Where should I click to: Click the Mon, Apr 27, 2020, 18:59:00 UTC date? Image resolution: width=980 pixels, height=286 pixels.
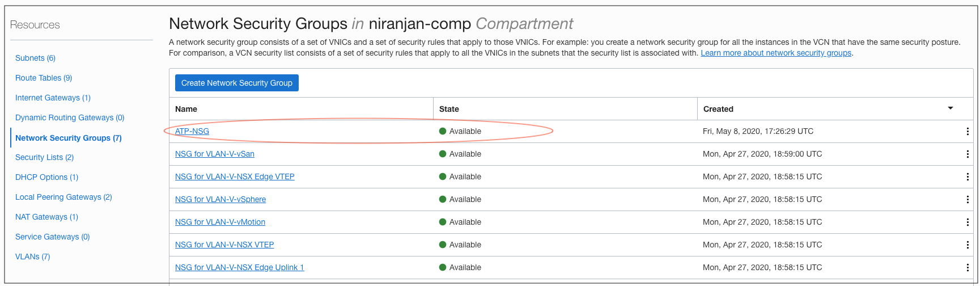click(x=762, y=154)
